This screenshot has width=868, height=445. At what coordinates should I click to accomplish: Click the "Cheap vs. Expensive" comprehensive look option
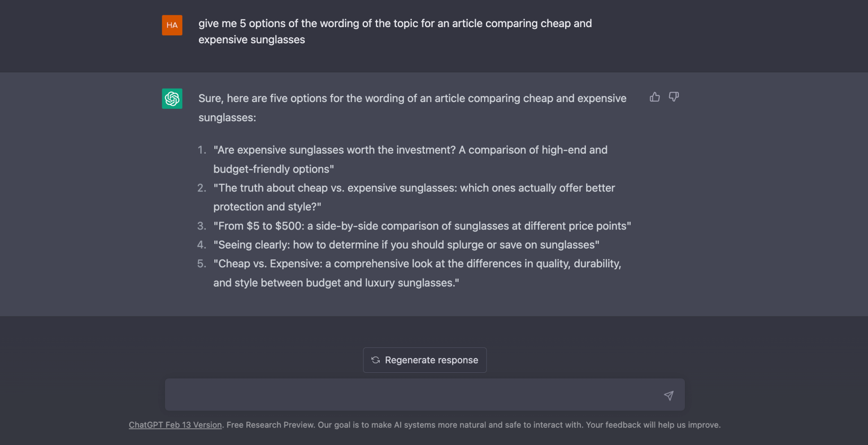point(417,273)
